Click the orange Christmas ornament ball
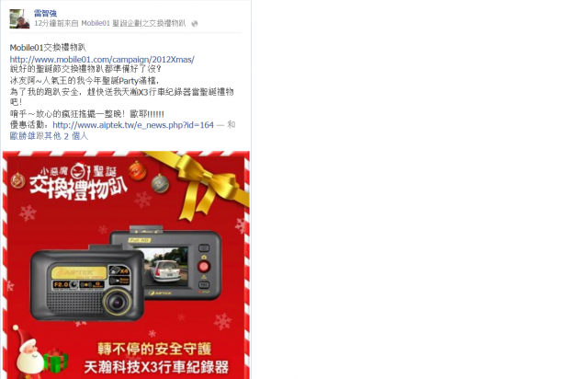This screenshot has width=588, height=379. coord(137,171)
